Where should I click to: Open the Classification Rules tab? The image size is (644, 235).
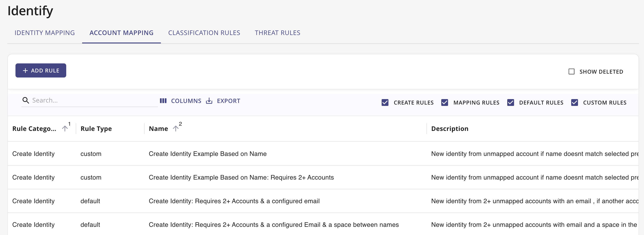pos(204,33)
